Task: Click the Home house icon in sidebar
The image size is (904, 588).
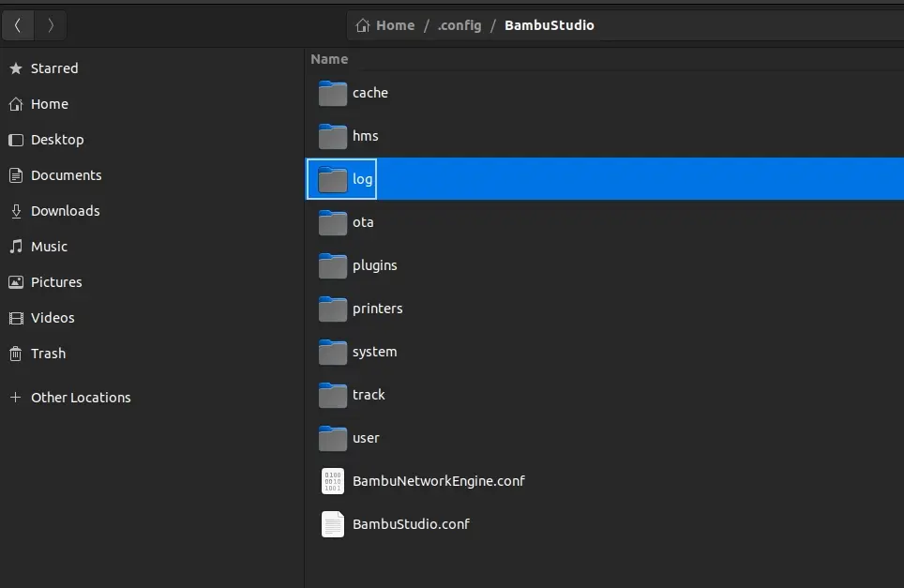Action: pyautogui.click(x=16, y=104)
